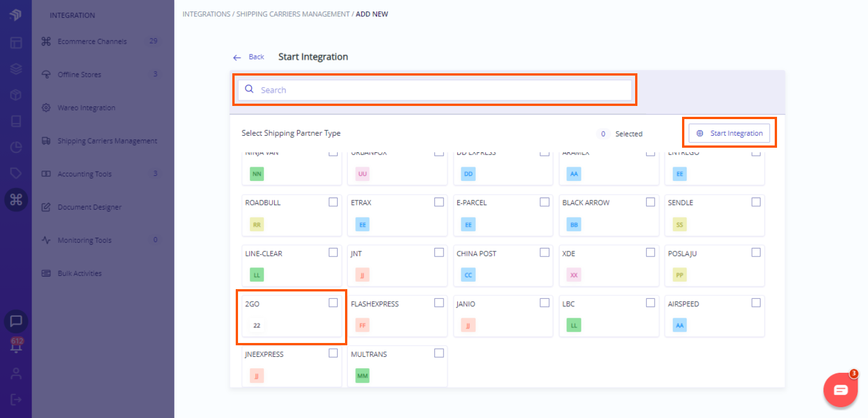Select the FLASHEXPRESS checkbox
868x418 pixels.
pos(439,303)
